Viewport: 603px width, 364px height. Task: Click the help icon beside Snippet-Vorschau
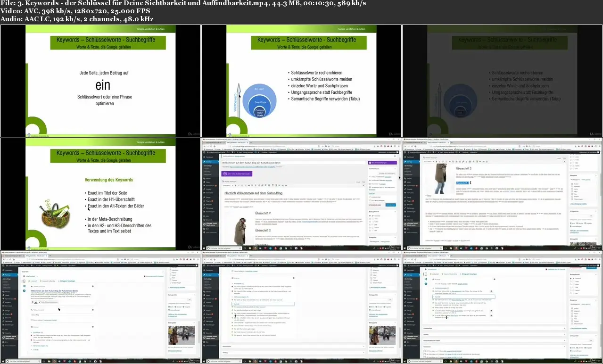pyautogui.click(x=92, y=286)
